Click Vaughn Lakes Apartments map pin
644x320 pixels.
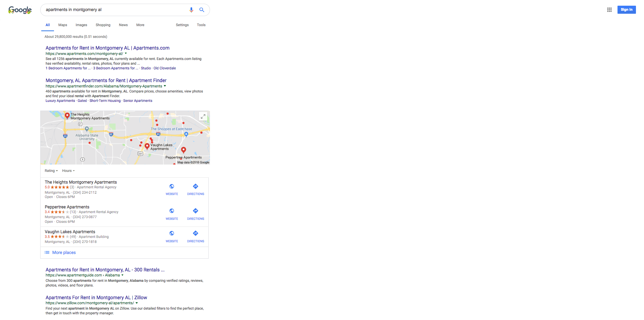pos(147,146)
